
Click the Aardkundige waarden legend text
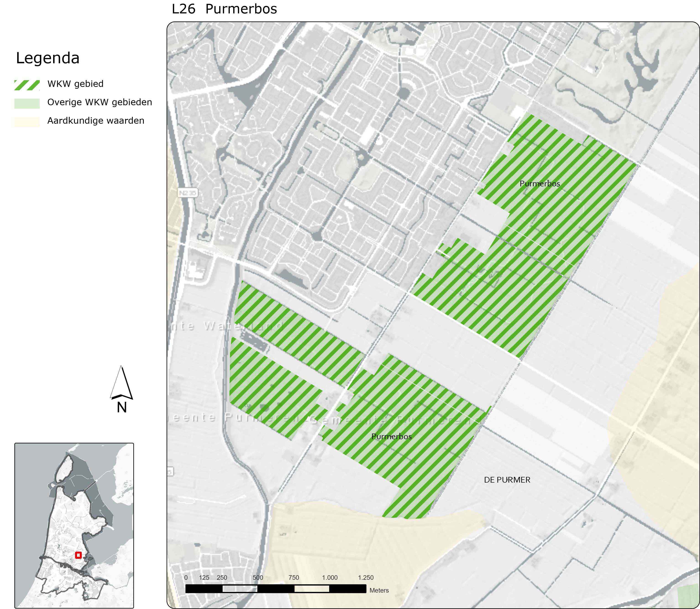coord(96,121)
